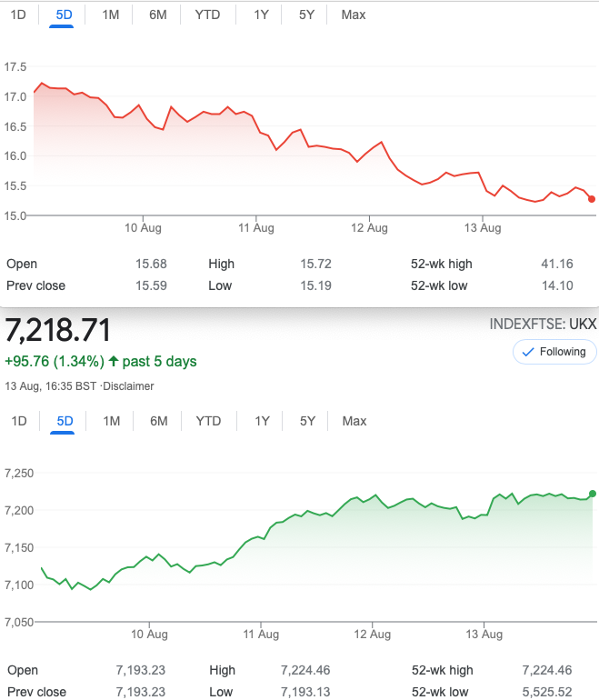Screen dimensions: 599x700
Task: Switch FTSE chart to 1M range
Action: click(111, 421)
